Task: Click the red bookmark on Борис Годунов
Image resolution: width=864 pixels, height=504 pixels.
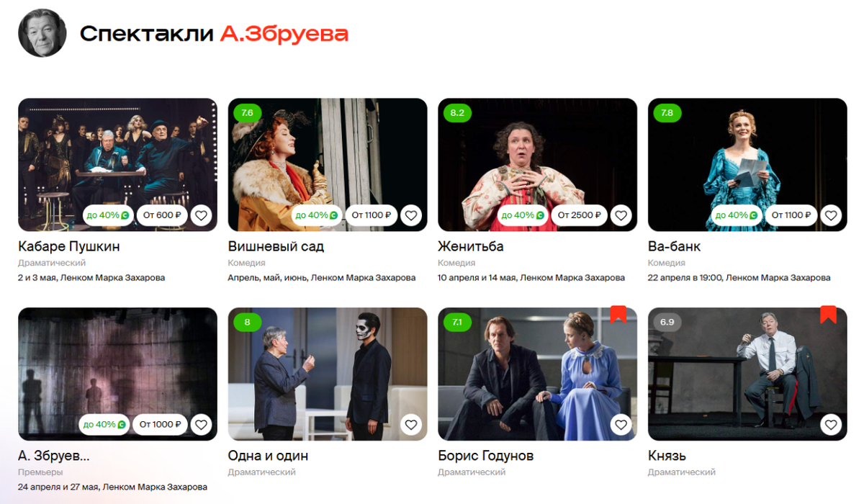Action: (618, 314)
